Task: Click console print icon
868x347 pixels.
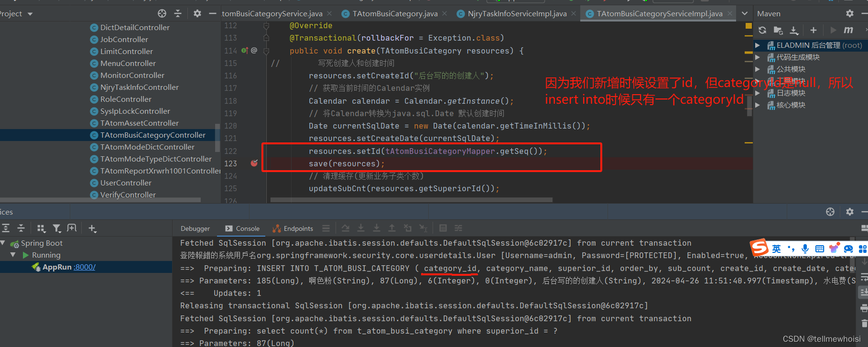Action: (x=864, y=307)
